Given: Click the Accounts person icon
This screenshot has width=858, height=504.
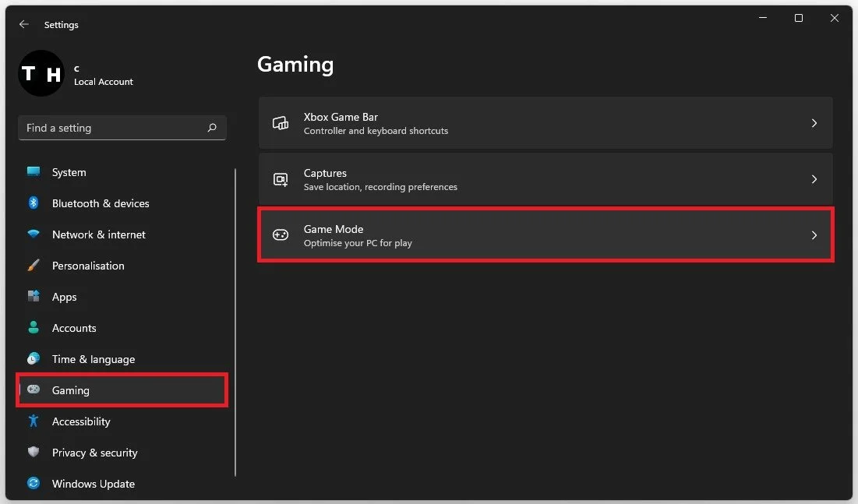Looking at the screenshot, I should point(34,328).
